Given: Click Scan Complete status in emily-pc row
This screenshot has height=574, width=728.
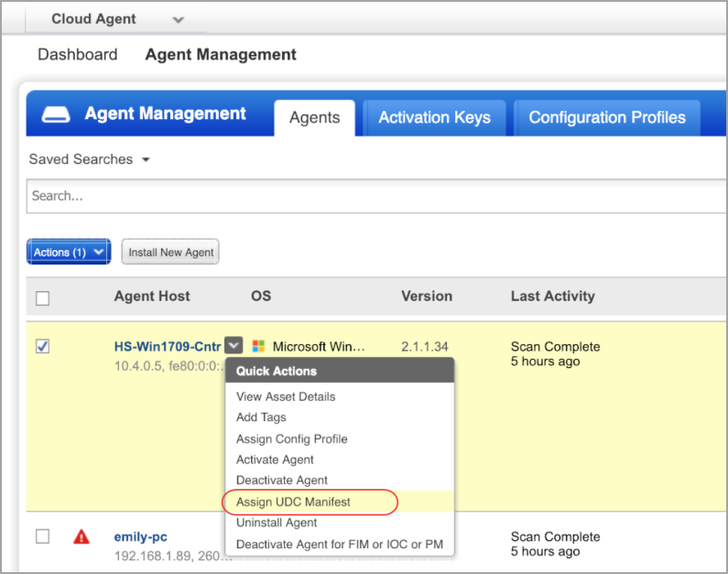Looking at the screenshot, I should coord(555,536).
